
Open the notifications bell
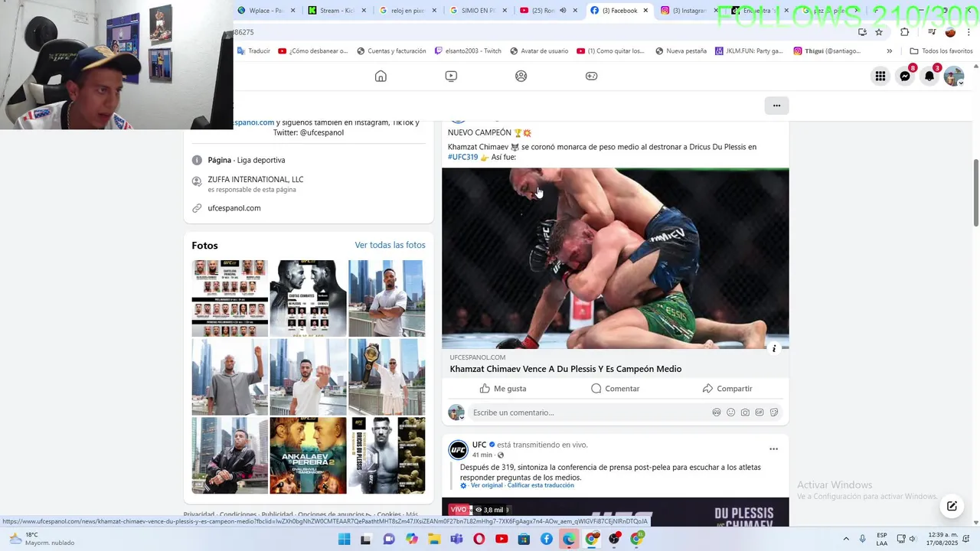coord(929,76)
